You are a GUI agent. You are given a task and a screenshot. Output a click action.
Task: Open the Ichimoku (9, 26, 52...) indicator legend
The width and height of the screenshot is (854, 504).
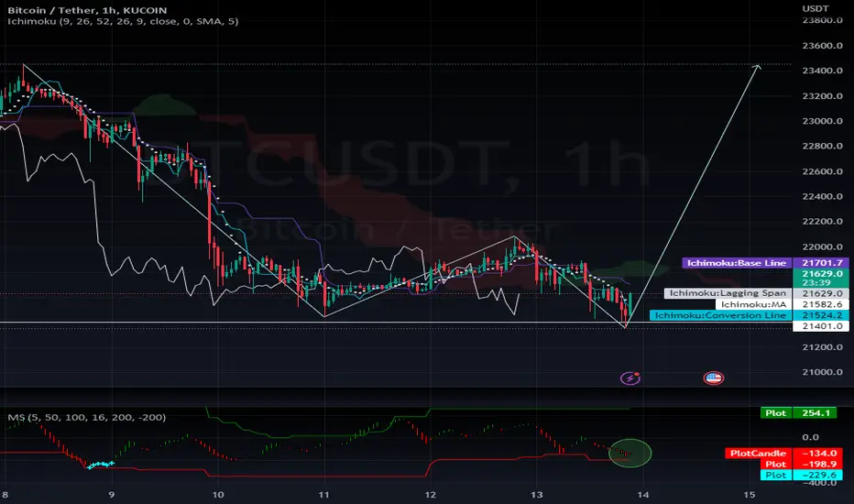(x=123, y=21)
